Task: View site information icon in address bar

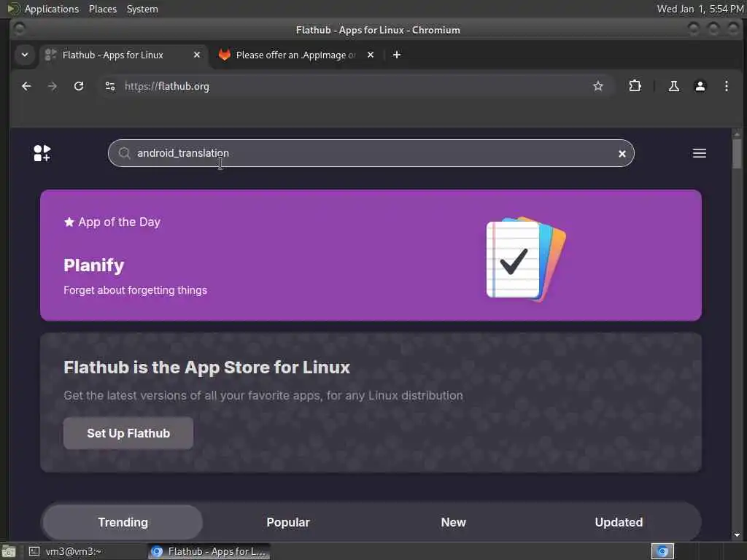Action: [110, 86]
